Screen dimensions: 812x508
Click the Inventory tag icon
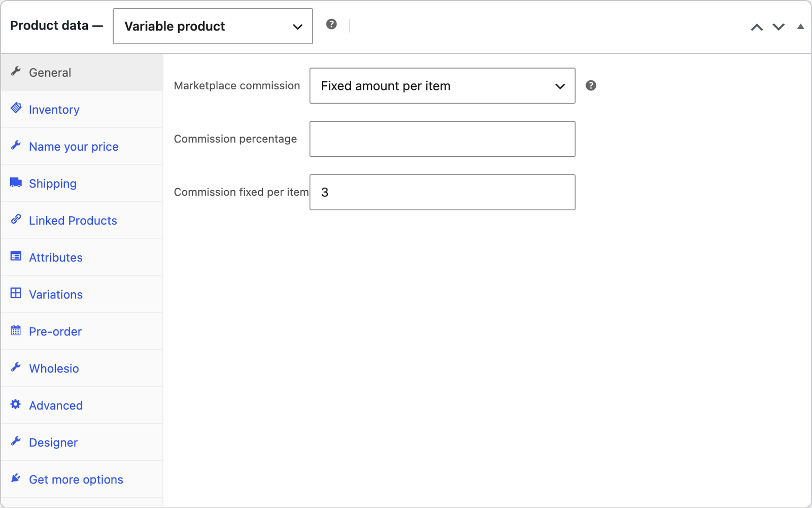[x=16, y=108]
